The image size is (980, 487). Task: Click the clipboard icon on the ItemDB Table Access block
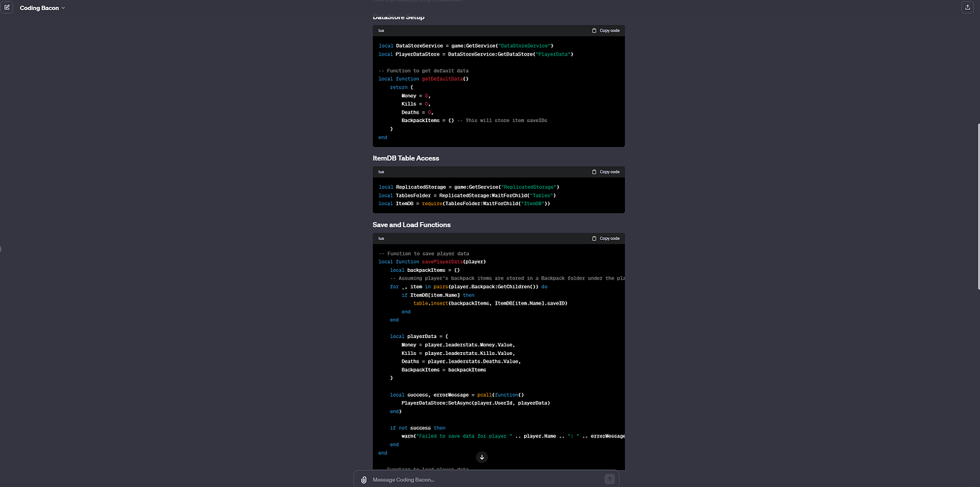[x=594, y=172]
